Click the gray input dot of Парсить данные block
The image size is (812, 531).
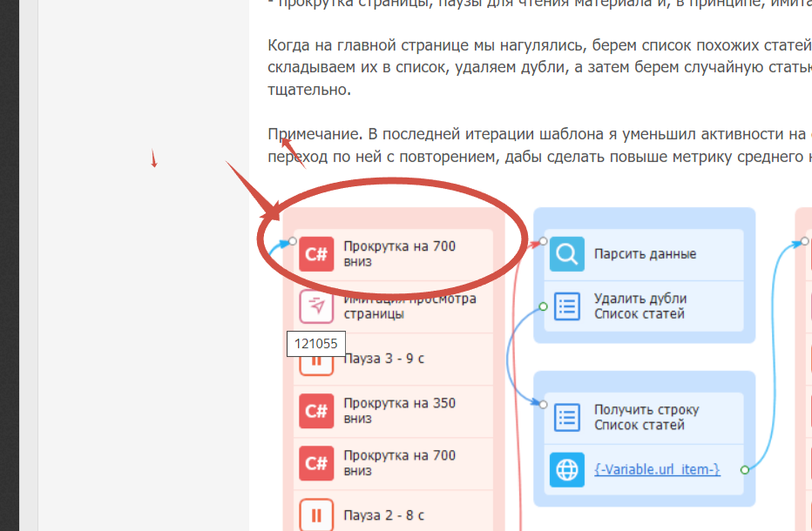543,241
